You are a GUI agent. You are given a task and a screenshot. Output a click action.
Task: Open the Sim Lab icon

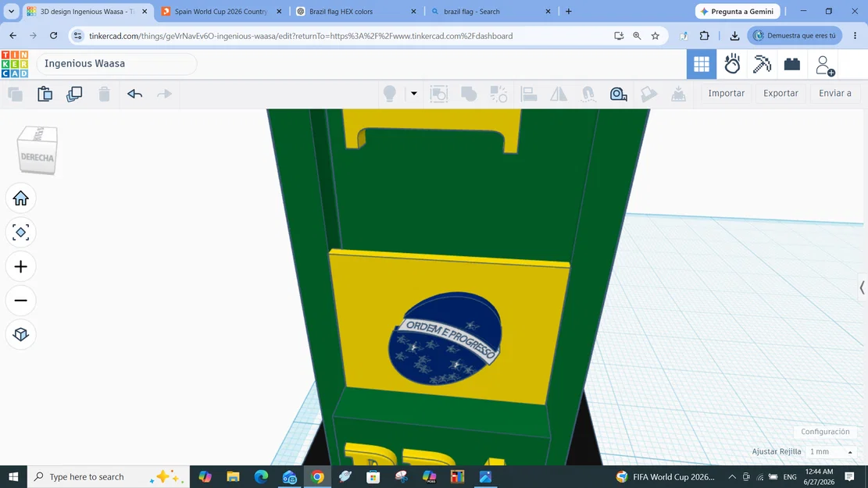732,64
